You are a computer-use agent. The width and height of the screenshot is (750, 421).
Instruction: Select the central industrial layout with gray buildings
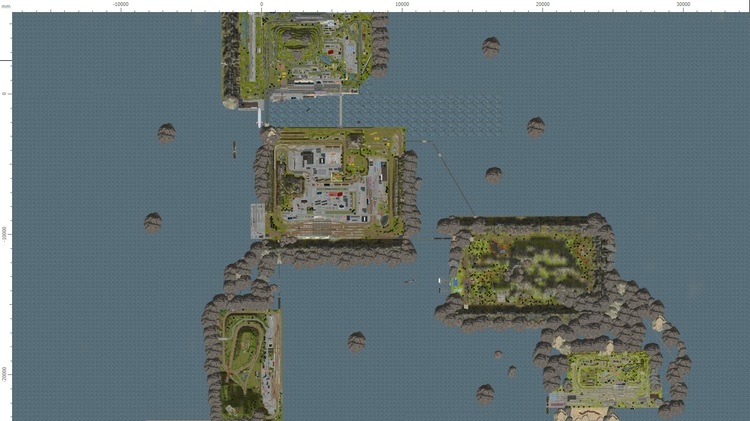(335, 183)
